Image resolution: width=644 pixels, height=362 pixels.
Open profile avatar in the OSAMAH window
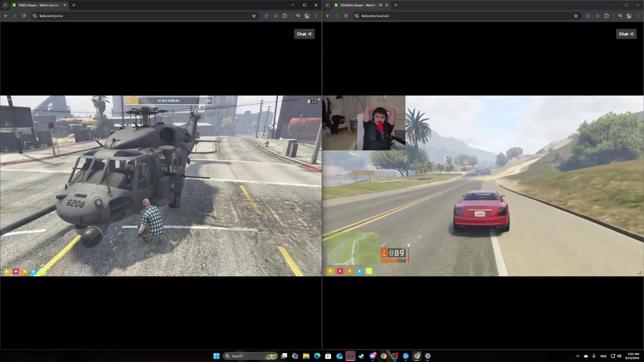coord(629,16)
